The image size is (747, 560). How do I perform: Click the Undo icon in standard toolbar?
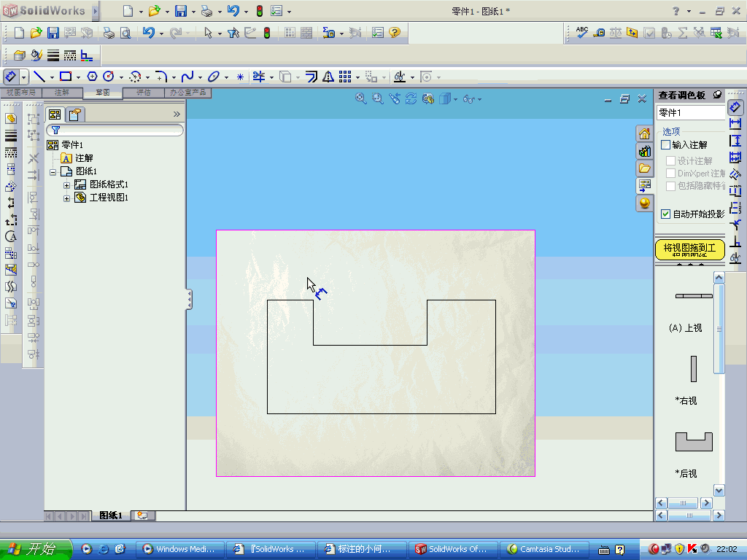tap(149, 33)
